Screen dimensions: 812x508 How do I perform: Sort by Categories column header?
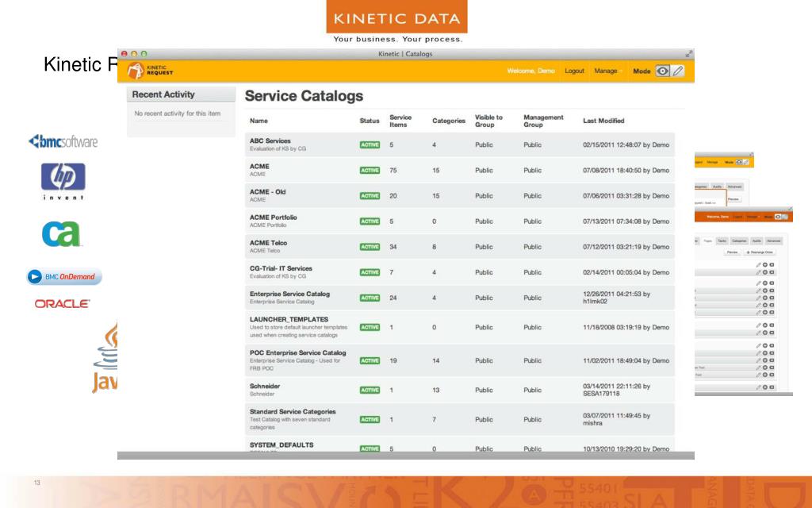point(449,121)
